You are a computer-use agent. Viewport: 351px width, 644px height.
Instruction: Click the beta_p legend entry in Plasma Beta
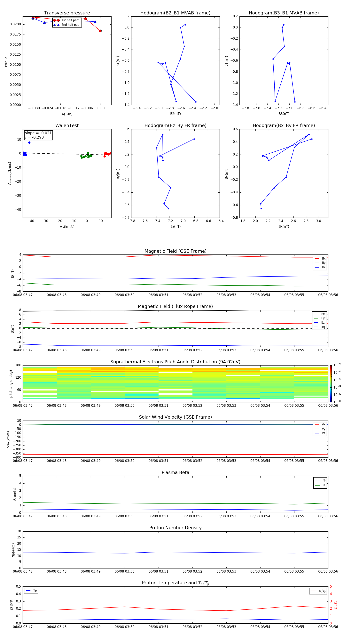[x=320, y=480]
